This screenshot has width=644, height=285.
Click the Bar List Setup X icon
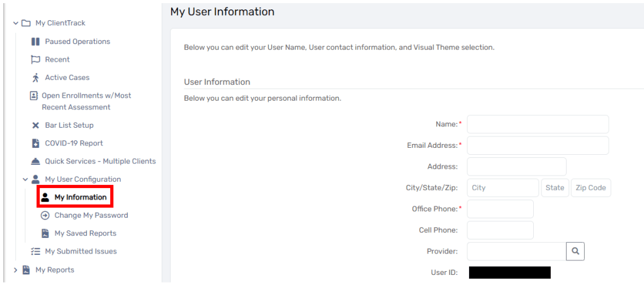coord(35,125)
